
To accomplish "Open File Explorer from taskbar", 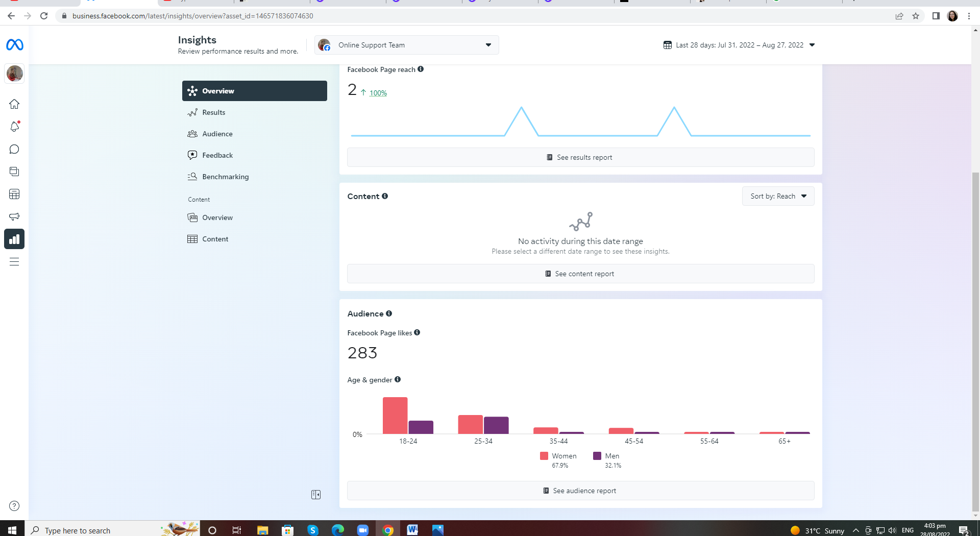I will pos(262,530).
